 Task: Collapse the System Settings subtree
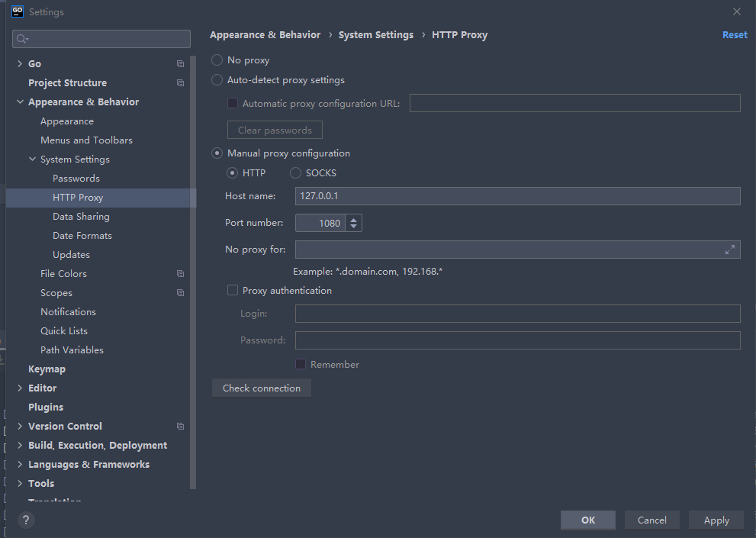coord(32,159)
